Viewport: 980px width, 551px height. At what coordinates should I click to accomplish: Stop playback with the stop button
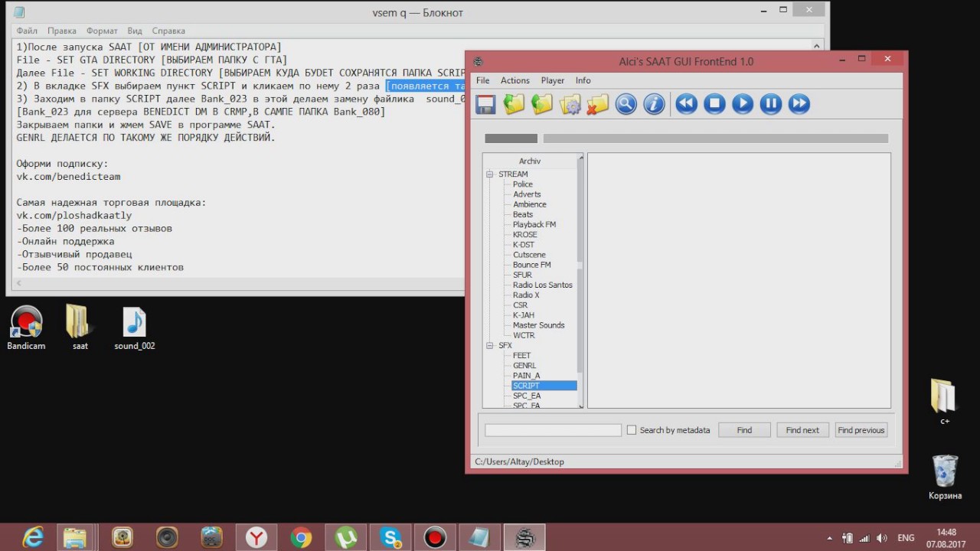(x=714, y=104)
